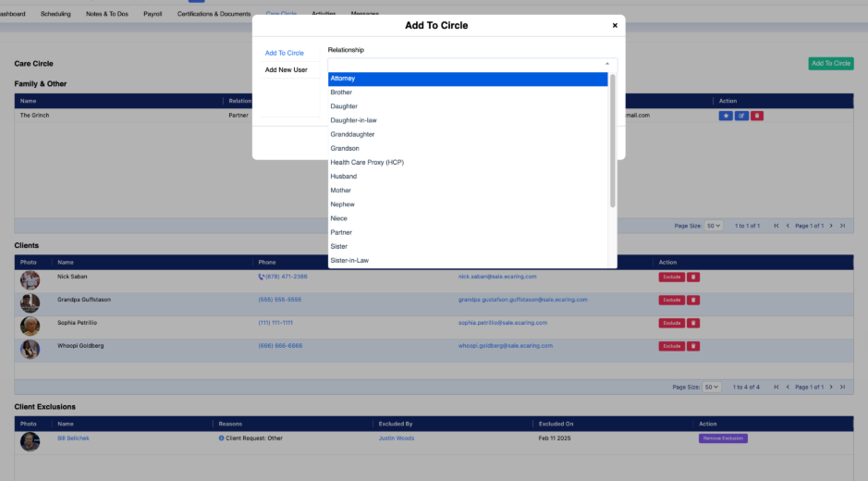The width and height of the screenshot is (868, 481).
Task: Go to next page in Family & Other pager
Action: coord(831,226)
